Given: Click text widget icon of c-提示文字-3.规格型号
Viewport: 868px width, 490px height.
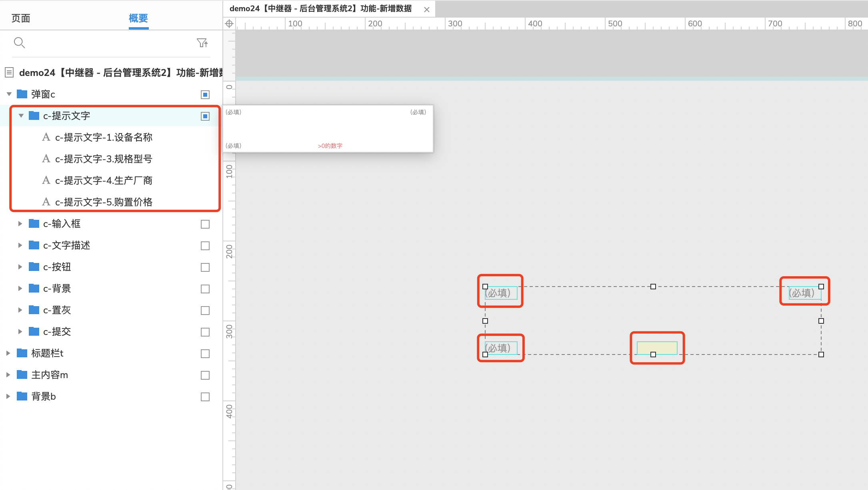Looking at the screenshot, I should click(46, 159).
